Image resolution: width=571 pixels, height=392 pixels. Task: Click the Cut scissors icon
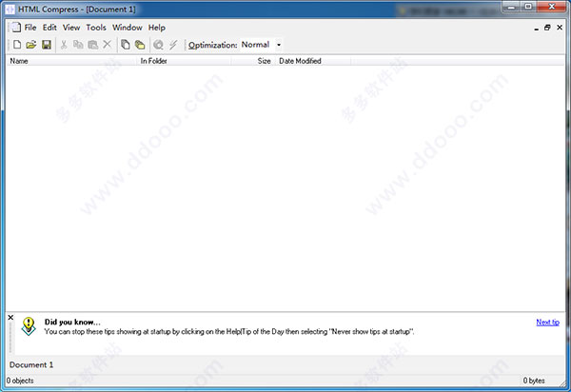[x=64, y=45]
